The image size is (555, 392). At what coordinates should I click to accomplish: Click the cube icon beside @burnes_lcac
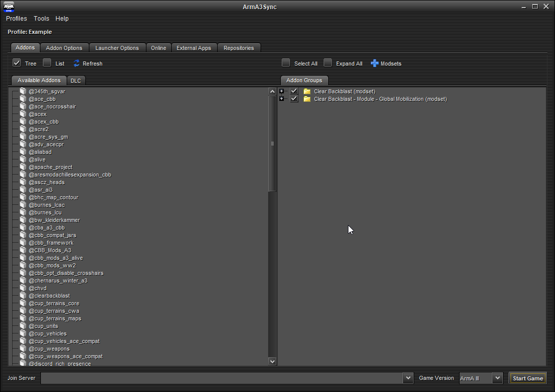coord(23,205)
